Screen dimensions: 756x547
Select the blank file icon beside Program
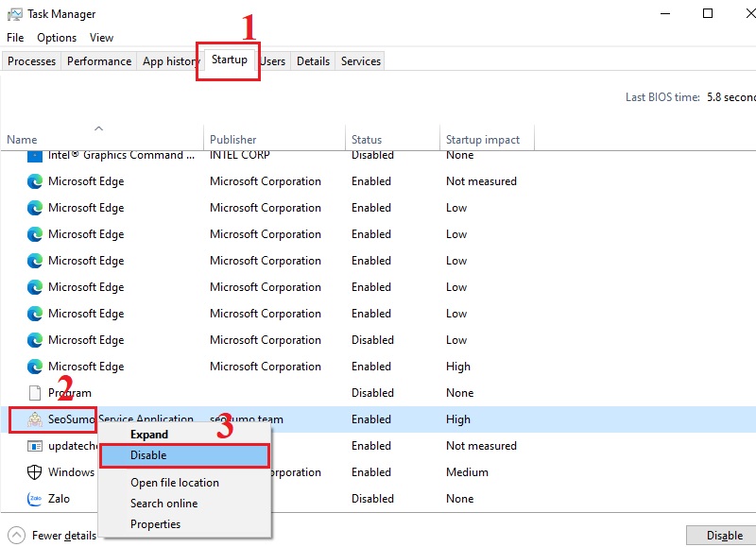[x=35, y=393]
